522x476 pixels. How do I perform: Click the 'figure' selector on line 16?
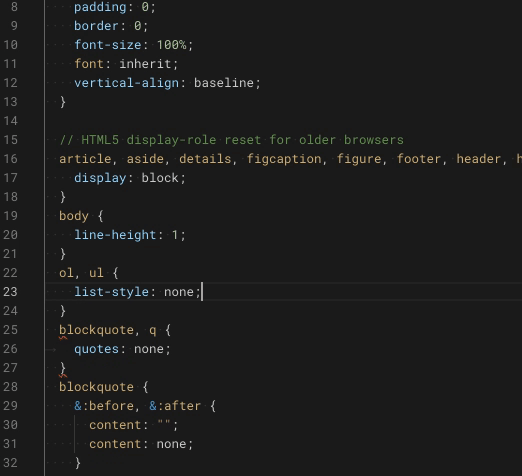(359, 159)
